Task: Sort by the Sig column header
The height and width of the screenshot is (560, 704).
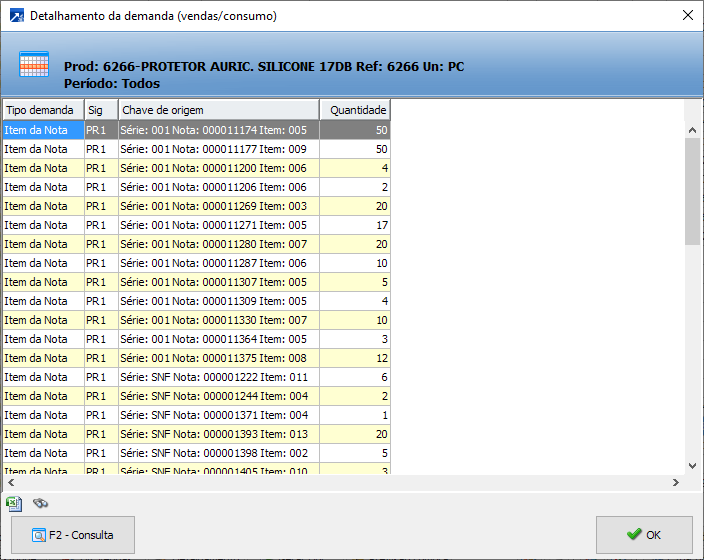Action: point(101,110)
